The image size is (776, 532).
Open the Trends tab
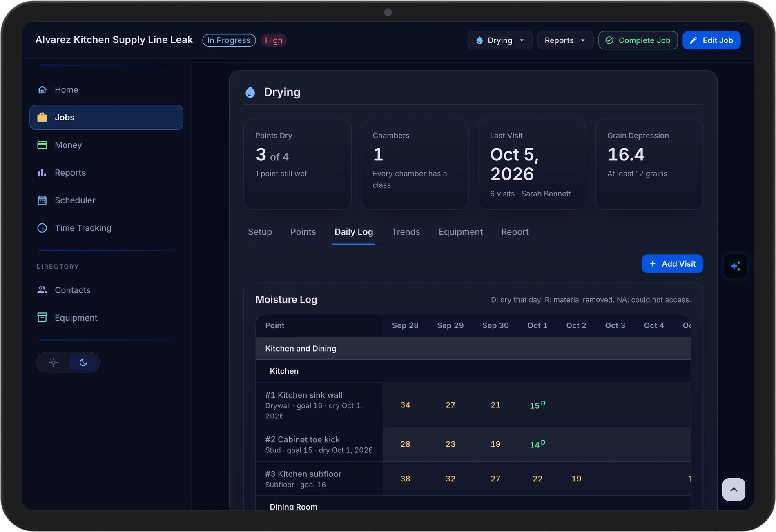[x=406, y=232]
